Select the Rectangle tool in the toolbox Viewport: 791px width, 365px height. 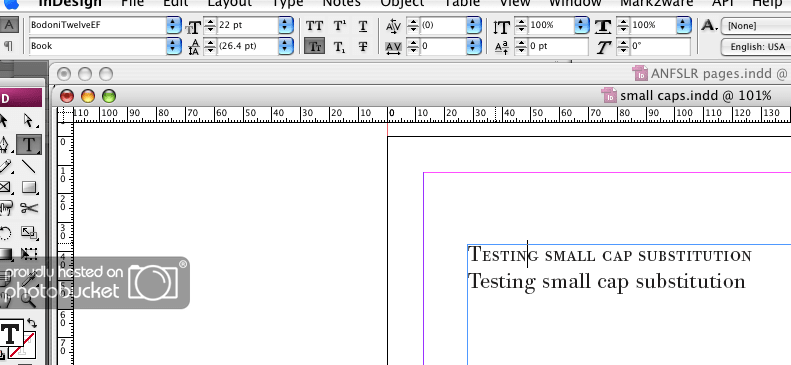[x=29, y=188]
